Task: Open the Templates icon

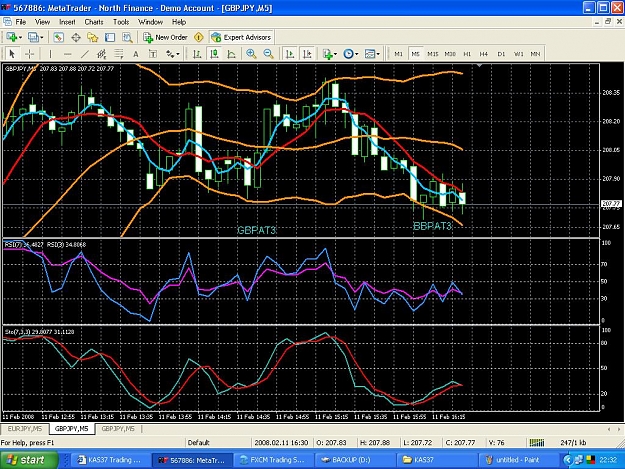Action: pyautogui.click(x=370, y=53)
